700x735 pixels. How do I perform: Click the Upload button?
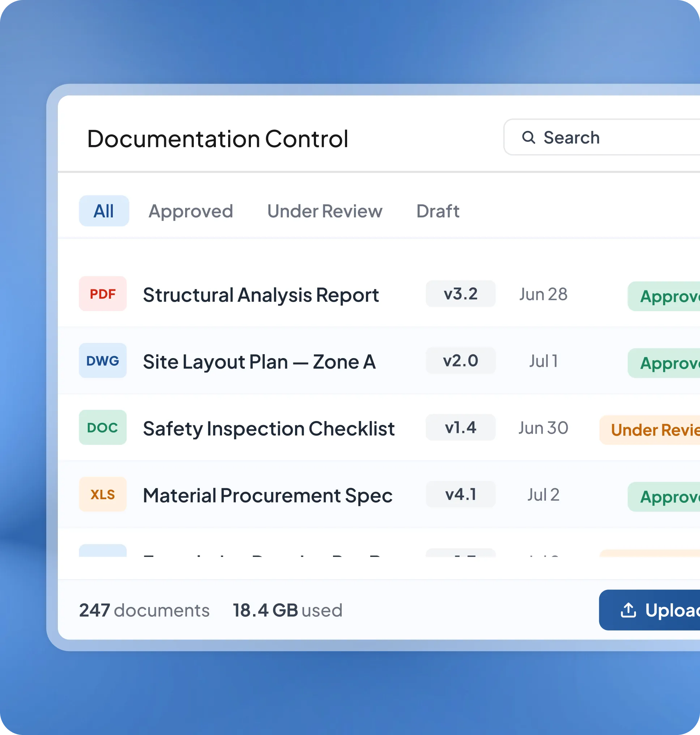(650, 610)
